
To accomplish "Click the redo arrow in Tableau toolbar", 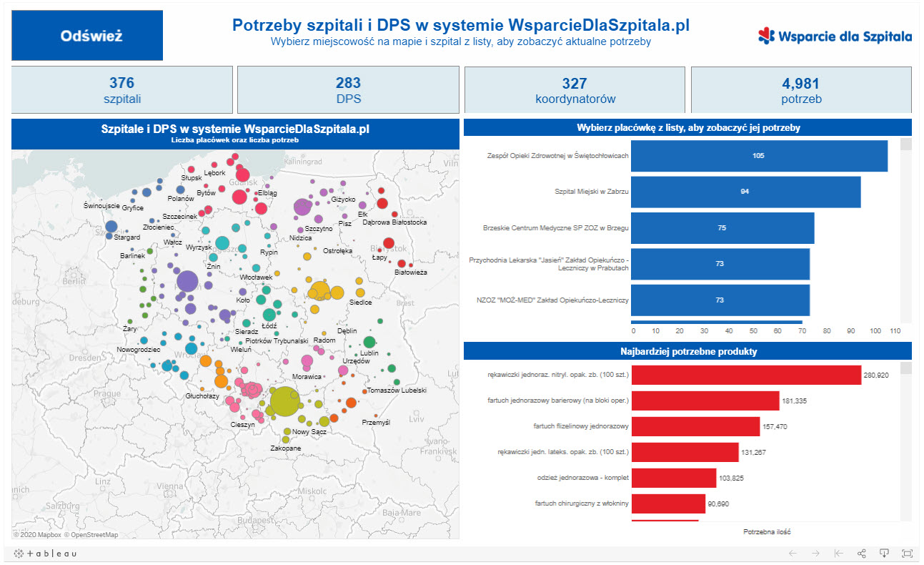I will (815, 554).
